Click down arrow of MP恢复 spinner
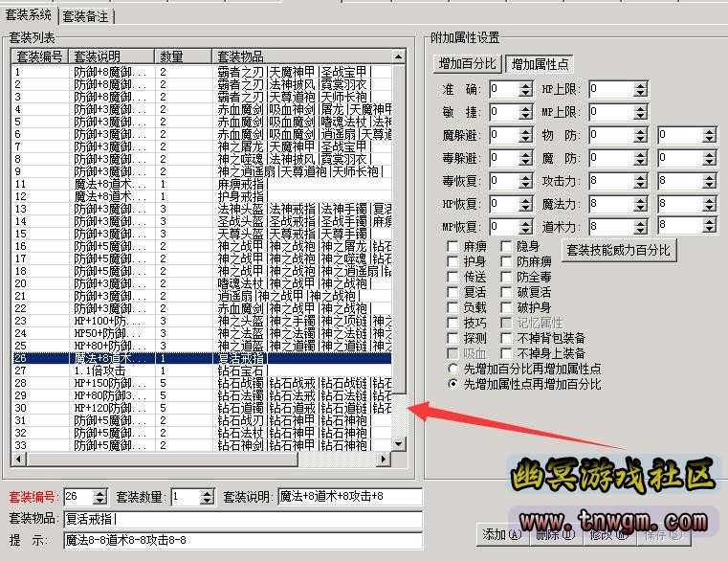Image resolution: width=728 pixels, height=561 pixels. point(525,231)
